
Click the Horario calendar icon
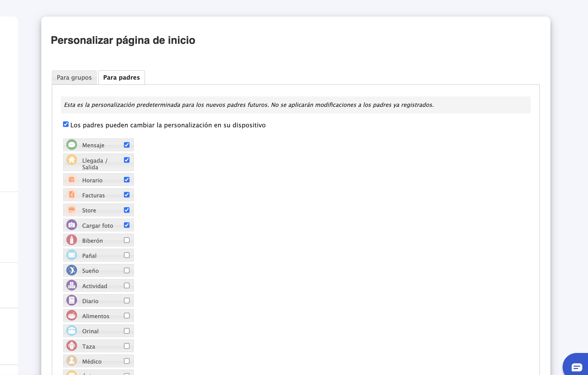72,179
